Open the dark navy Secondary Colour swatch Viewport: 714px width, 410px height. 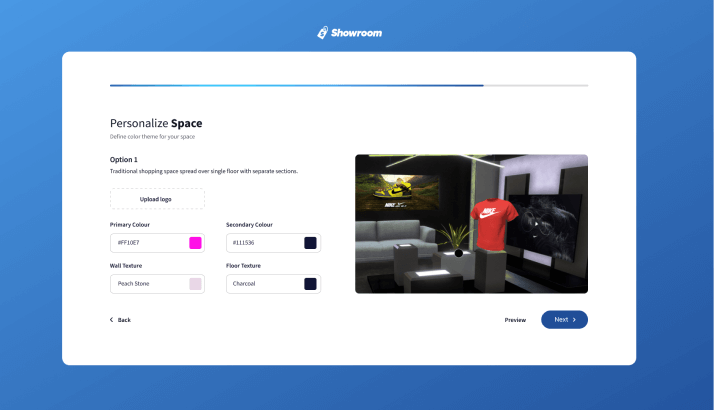(x=310, y=243)
